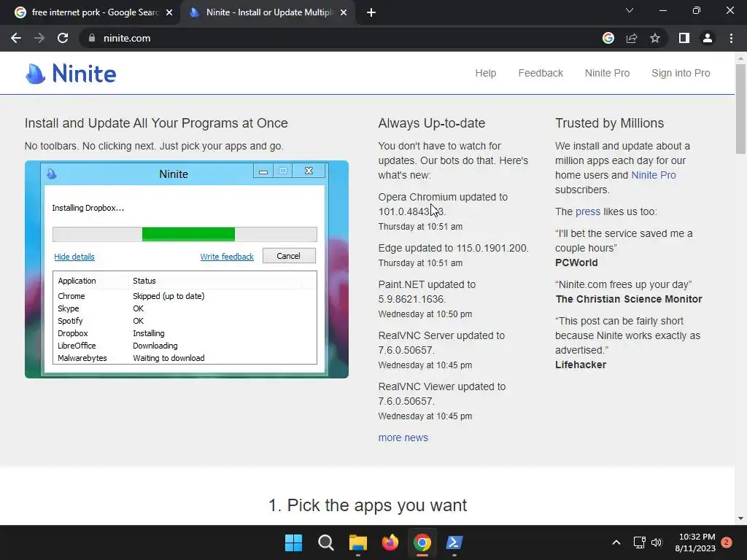Open network settings tray icon
The height and width of the screenshot is (560, 747).
(639, 542)
